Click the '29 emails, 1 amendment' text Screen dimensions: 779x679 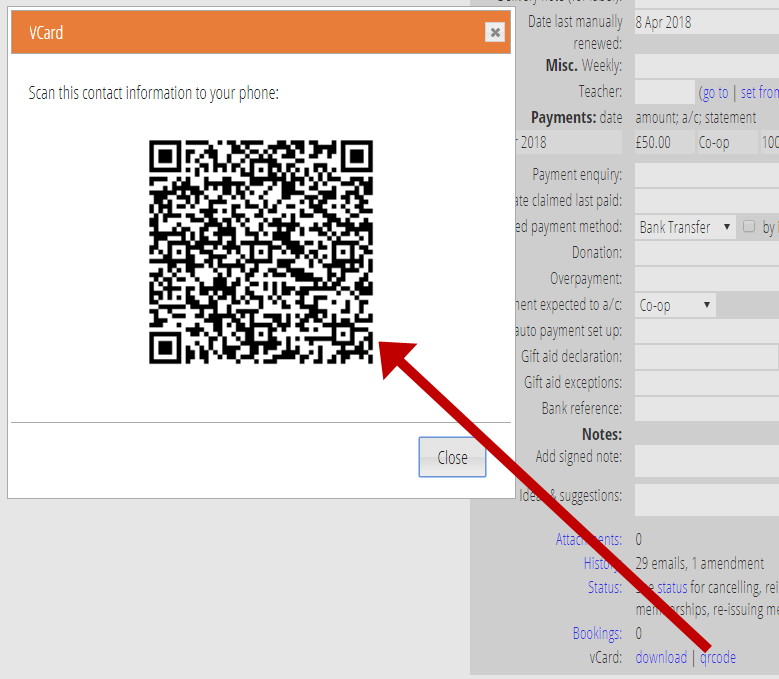(x=700, y=563)
